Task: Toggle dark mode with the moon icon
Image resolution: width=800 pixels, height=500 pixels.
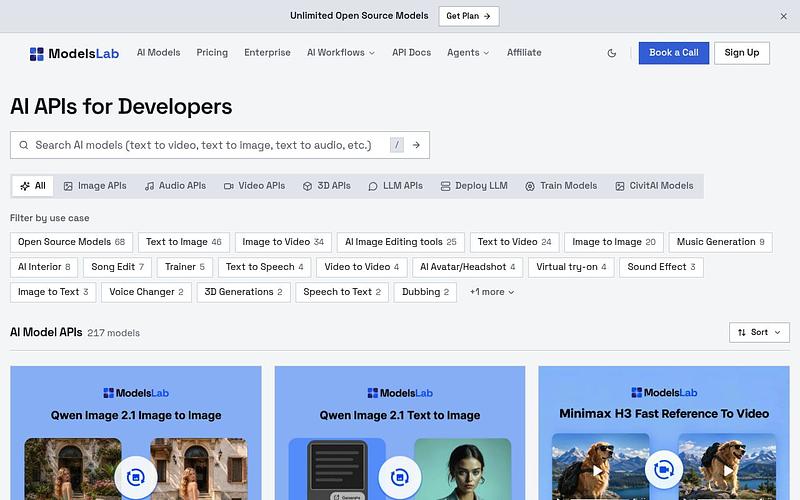Action: click(x=612, y=53)
